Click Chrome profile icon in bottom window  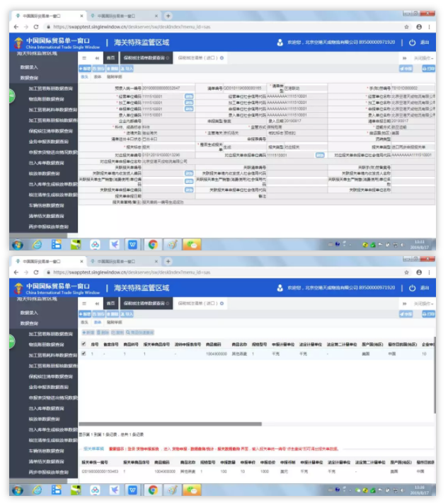(419, 272)
